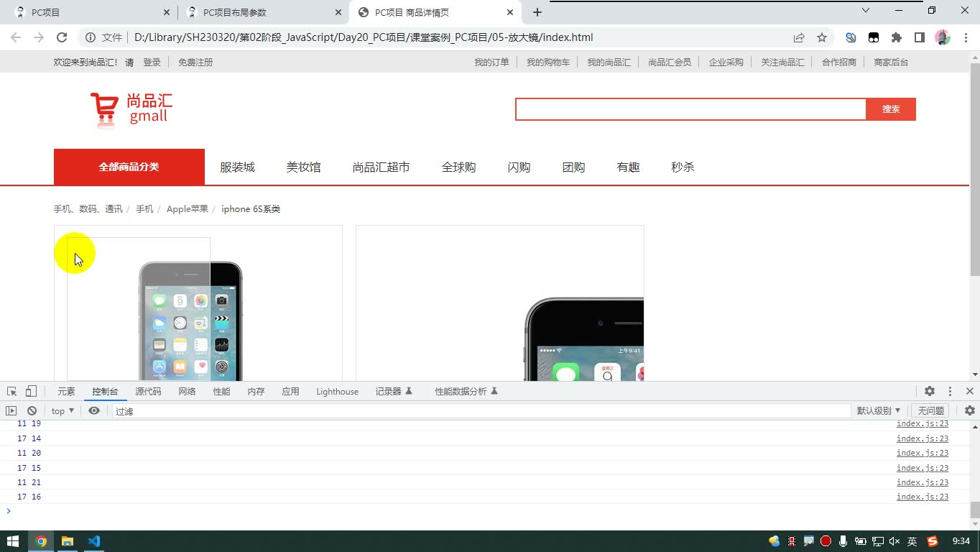Click the page vertical scrollbar thumb
980x552 pixels.
pyautogui.click(x=975, y=169)
